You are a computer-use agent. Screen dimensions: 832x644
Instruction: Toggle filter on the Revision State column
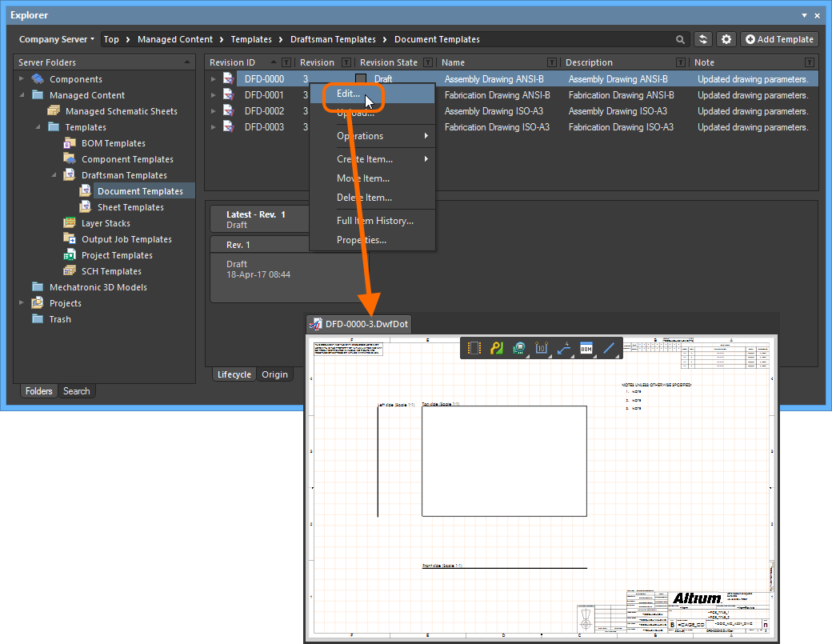(428, 62)
